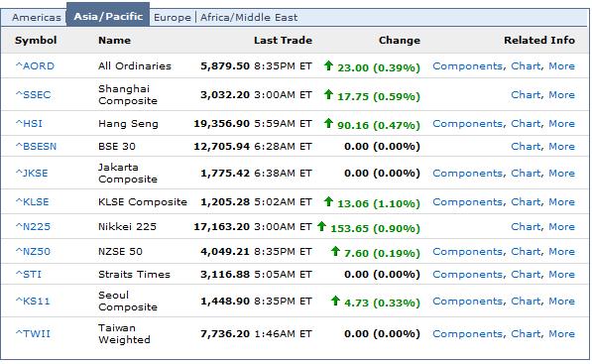Select the Asia/Pacific tab

click(x=108, y=17)
